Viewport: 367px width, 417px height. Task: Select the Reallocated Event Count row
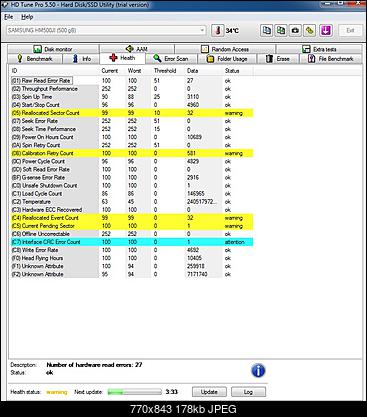click(132, 218)
